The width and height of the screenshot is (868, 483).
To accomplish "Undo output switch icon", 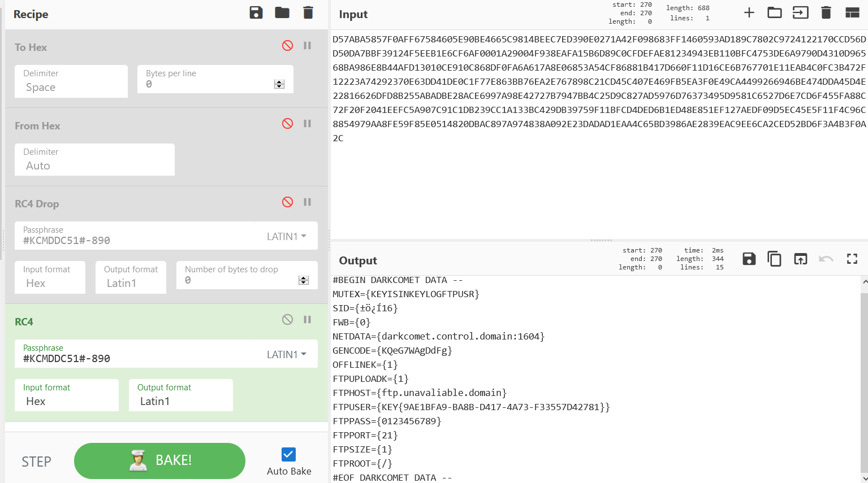I will pos(826,259).
